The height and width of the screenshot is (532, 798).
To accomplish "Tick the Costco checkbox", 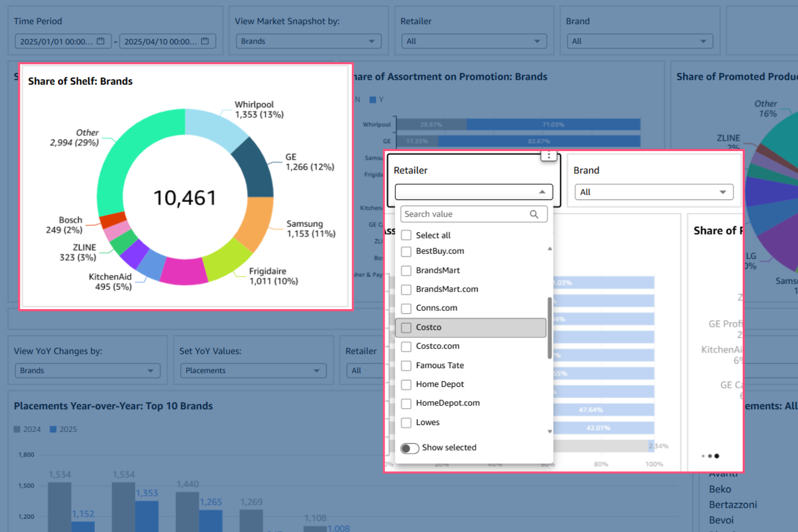I will [406, 328].
